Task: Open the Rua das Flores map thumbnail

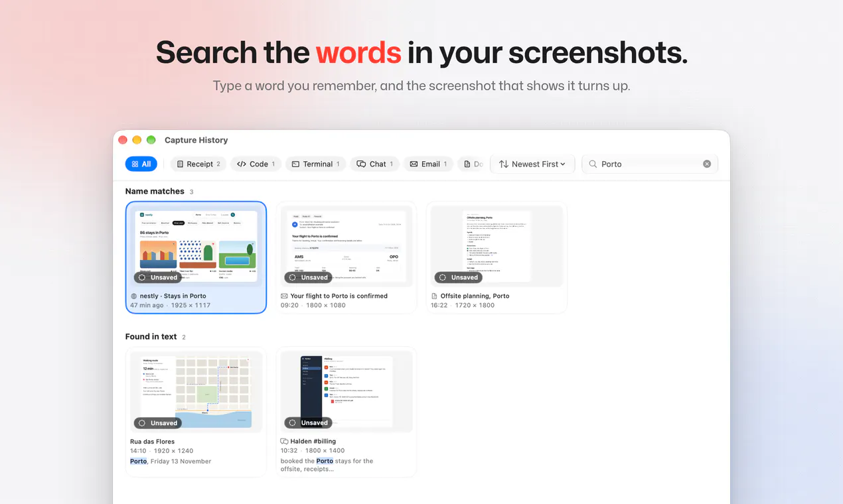Action: click(196, 391)
